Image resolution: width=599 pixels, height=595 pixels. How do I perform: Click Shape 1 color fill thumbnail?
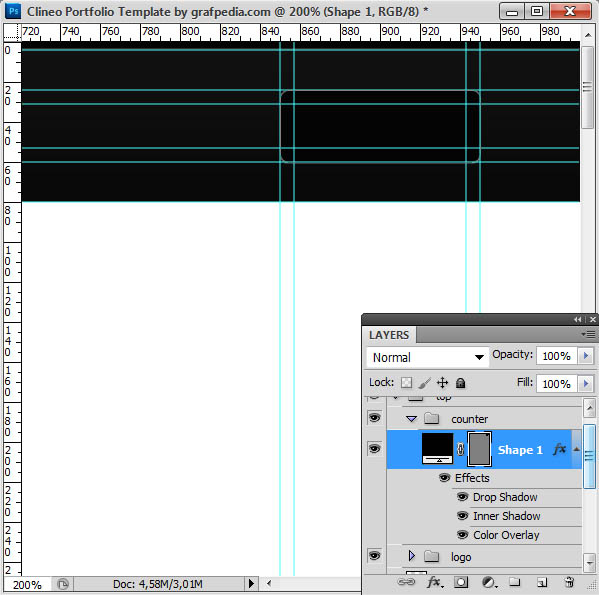tap(437, 448)
